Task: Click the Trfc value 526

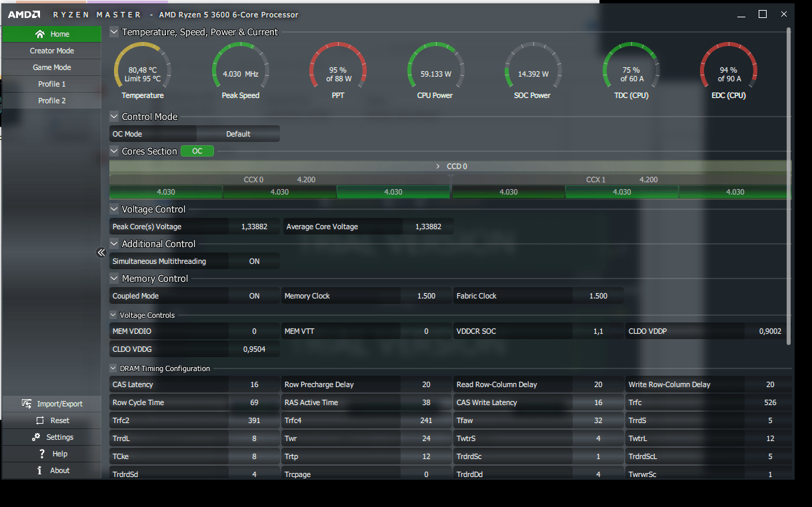Action: coord(770,402)
